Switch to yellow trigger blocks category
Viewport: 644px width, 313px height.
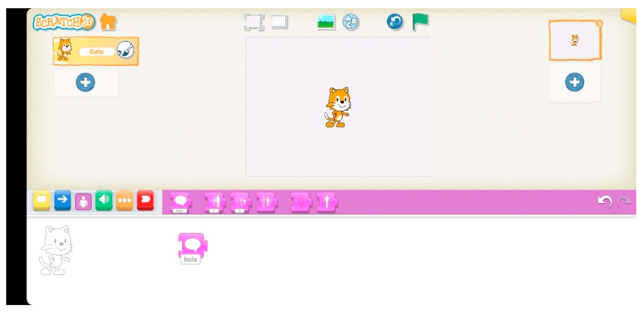tap(42, 200)
